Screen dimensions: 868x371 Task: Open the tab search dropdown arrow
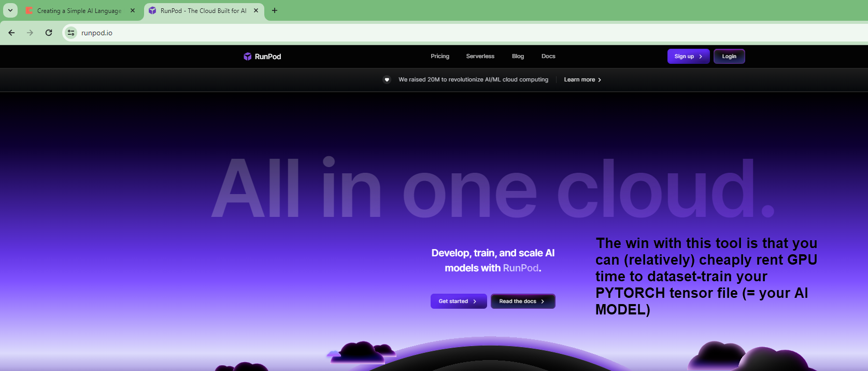pos(10,10)
